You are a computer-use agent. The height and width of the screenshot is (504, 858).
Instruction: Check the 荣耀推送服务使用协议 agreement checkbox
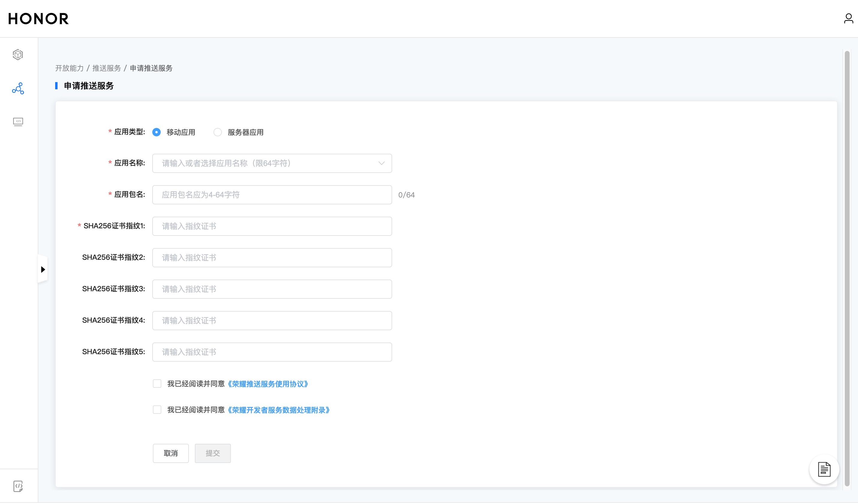tap(157, 384)
